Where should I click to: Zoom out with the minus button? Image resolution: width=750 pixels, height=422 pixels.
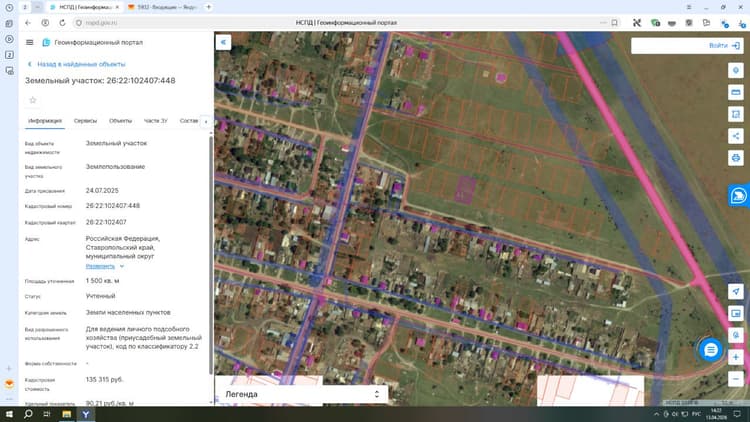pos(736,379)
